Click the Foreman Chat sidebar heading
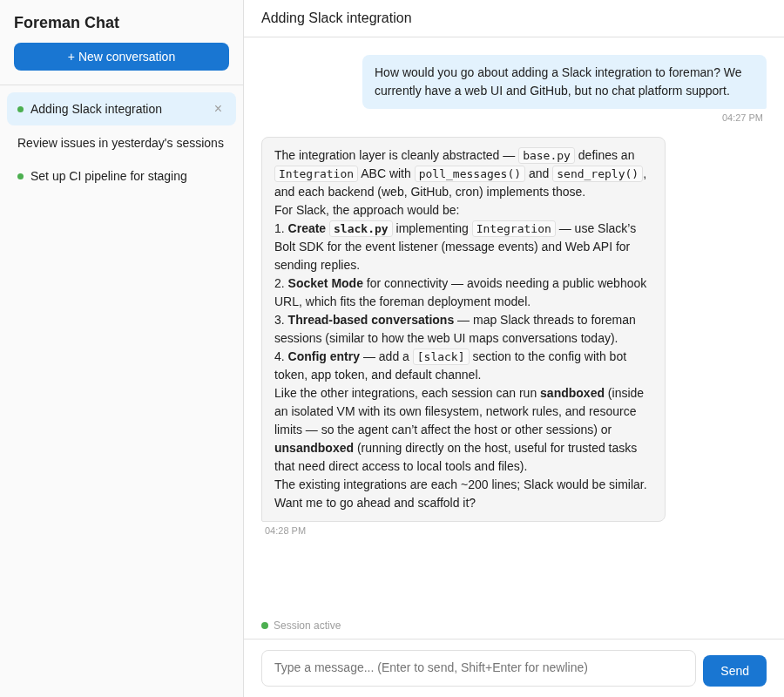 click(66, 23)
